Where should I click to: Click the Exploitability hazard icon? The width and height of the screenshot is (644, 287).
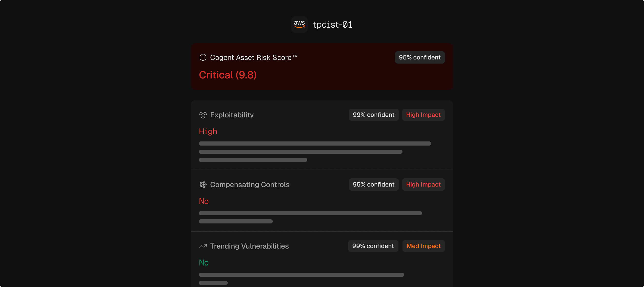203,115
